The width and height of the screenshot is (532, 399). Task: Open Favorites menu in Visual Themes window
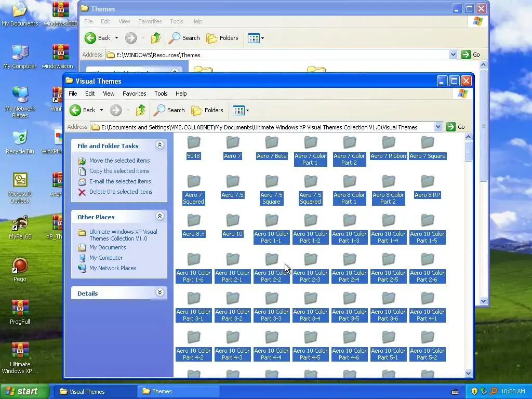coord(135,94)
